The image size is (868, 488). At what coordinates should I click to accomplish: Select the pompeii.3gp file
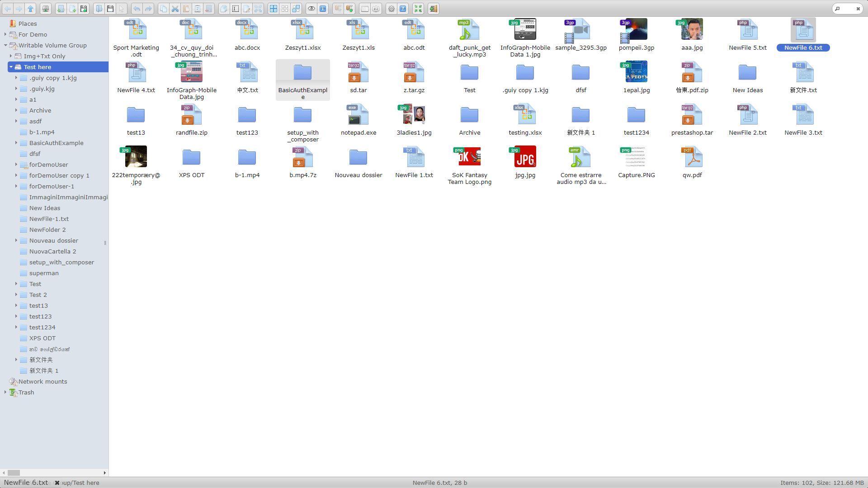(637, 35)
